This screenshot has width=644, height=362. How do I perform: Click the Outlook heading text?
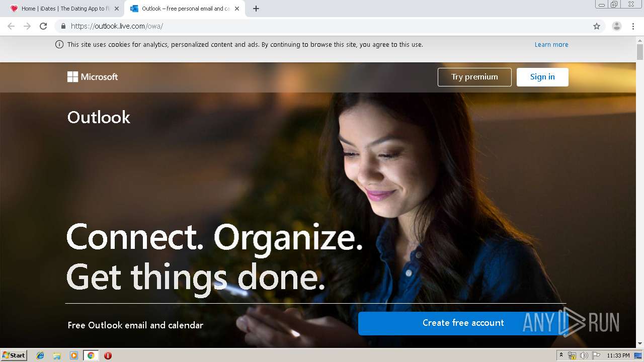[x=99, y=117]
